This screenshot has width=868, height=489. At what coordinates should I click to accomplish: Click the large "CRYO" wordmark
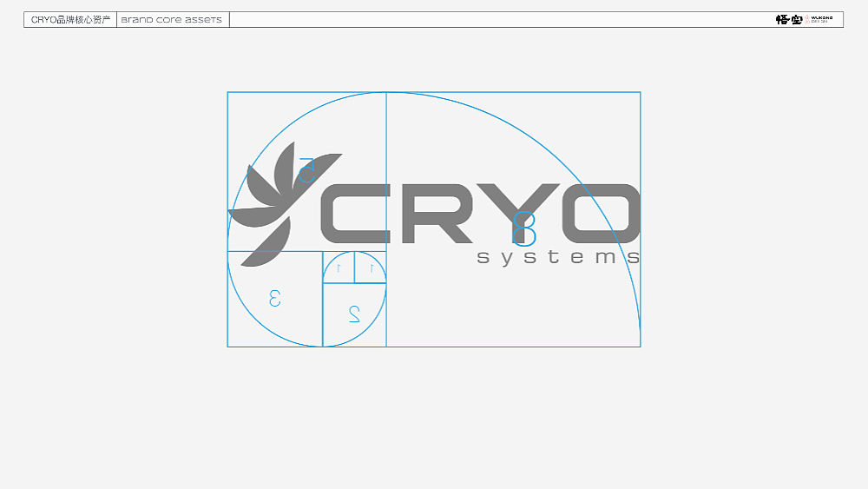(481, 213)
